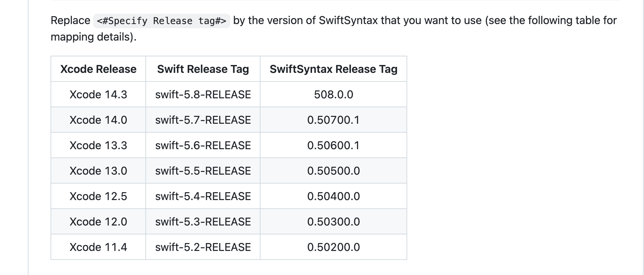This screenshot has height=275, width=644.
Task: Click the Xcode 14.3 cell
Action: click(x=98, y=95)
